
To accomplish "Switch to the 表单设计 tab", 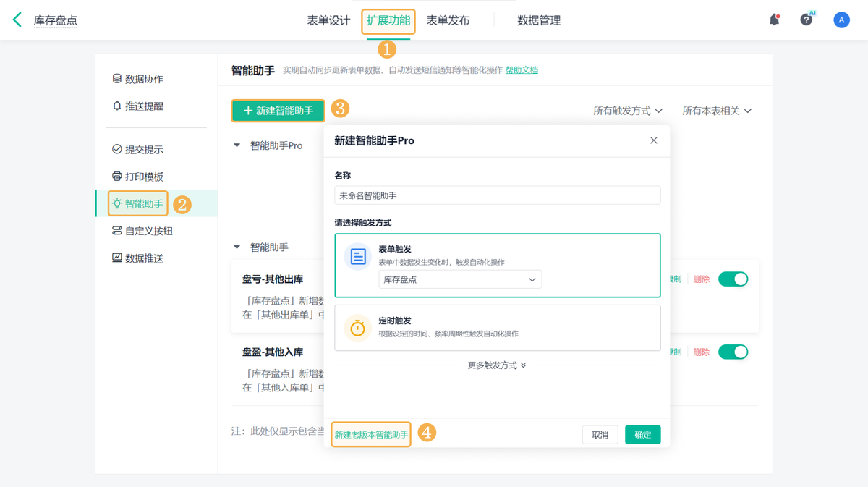I will (x=328, y=20).
